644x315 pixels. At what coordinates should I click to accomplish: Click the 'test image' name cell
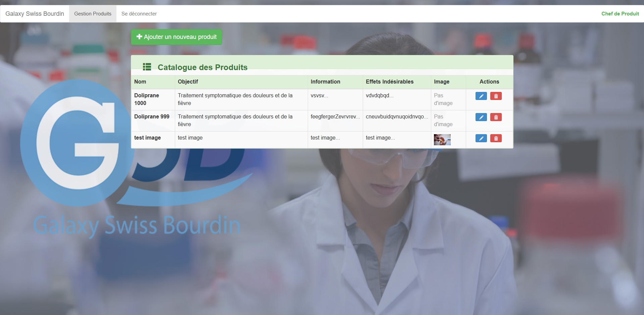tap(153, 140)
